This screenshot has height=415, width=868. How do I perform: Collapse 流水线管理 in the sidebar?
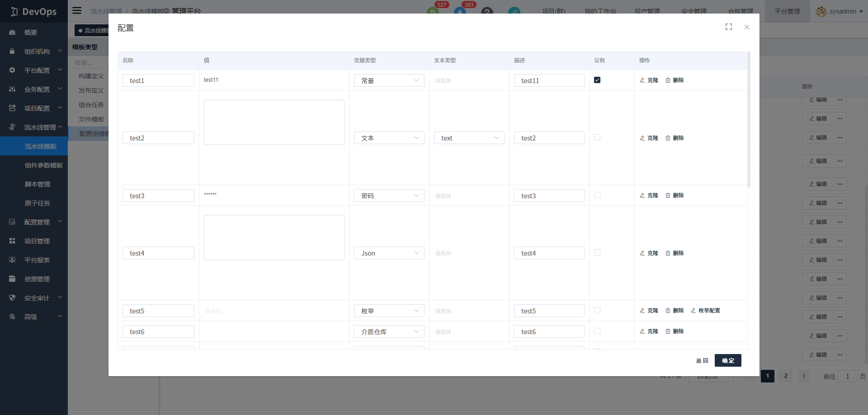[34, 127]
